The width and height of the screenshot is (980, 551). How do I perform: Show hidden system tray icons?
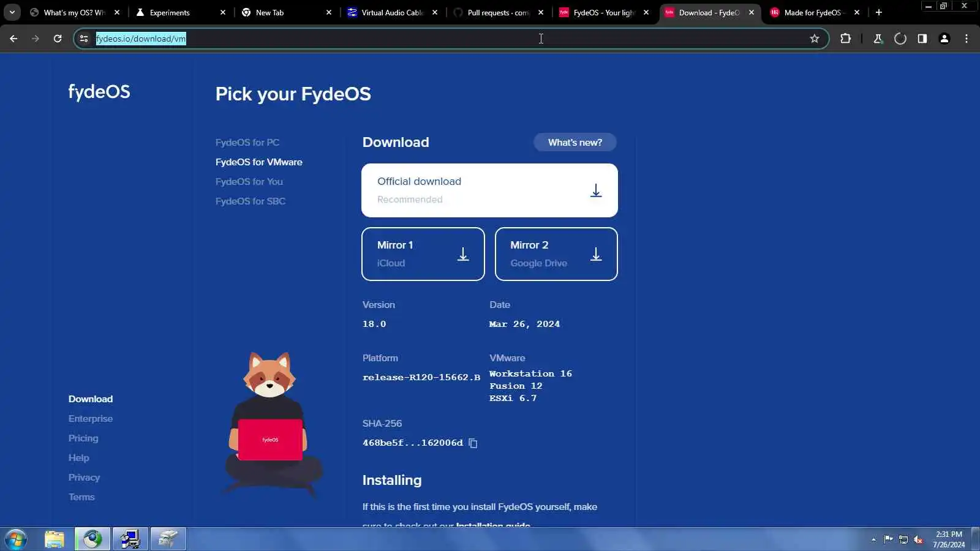click(873, 539)
